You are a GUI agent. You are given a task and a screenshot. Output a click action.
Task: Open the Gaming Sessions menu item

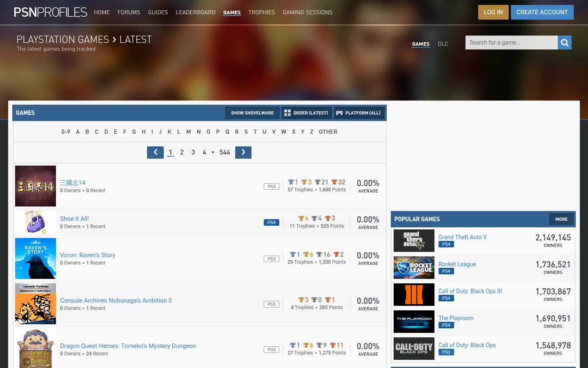pyautogui.click(x=307, y=12)
